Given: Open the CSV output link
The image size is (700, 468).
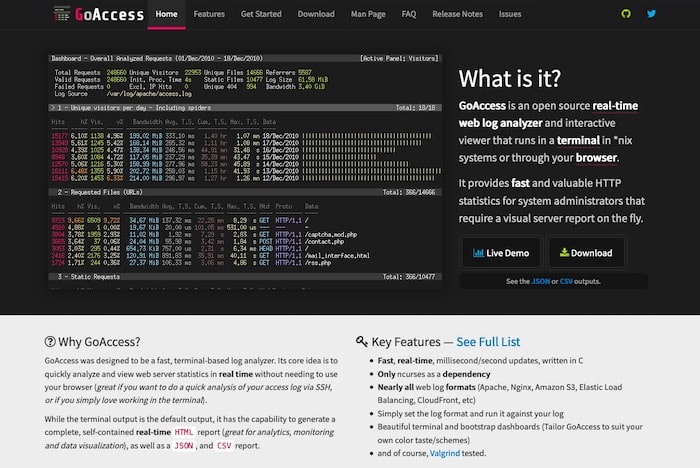Looking at the screenshot, I should [566, 281].
